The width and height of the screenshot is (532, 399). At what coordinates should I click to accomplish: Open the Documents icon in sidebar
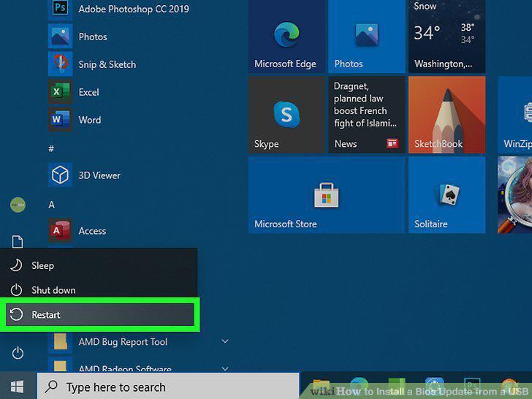[18, 242]
